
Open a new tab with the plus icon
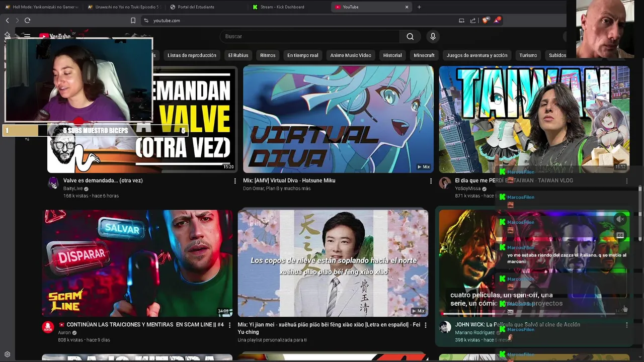click(x=419, y=7)
